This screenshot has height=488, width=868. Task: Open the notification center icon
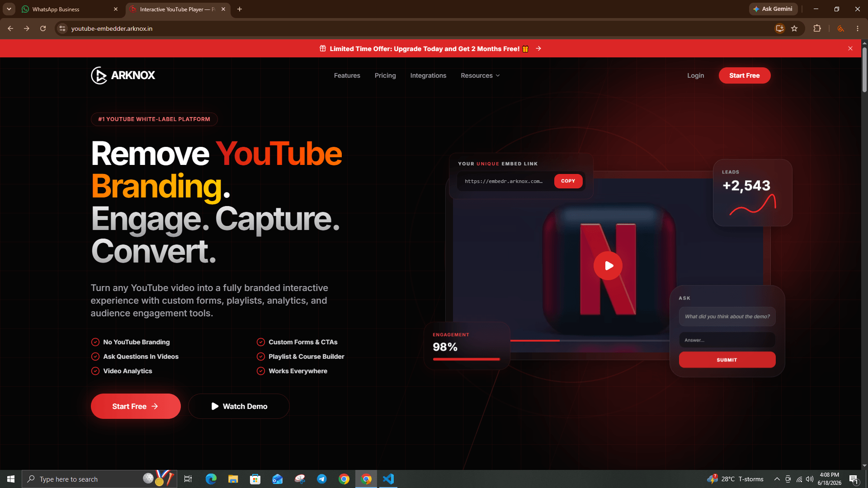[854, 479]
